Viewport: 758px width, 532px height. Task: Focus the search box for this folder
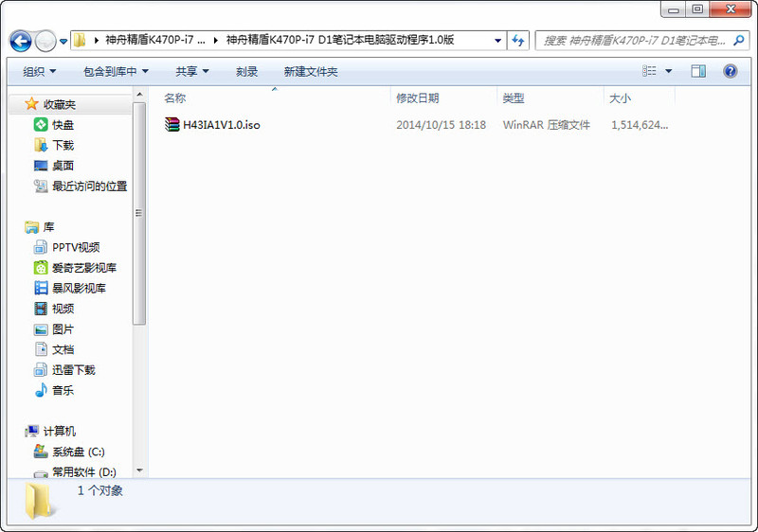point(642,41)
